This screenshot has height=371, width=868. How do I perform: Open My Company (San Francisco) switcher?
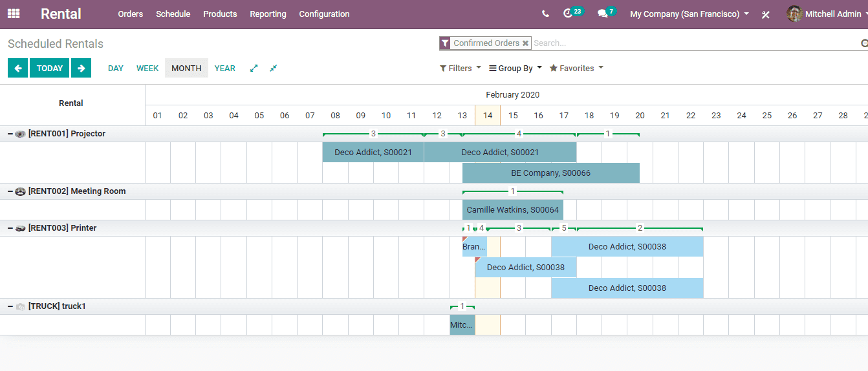(x=689, y=14)
